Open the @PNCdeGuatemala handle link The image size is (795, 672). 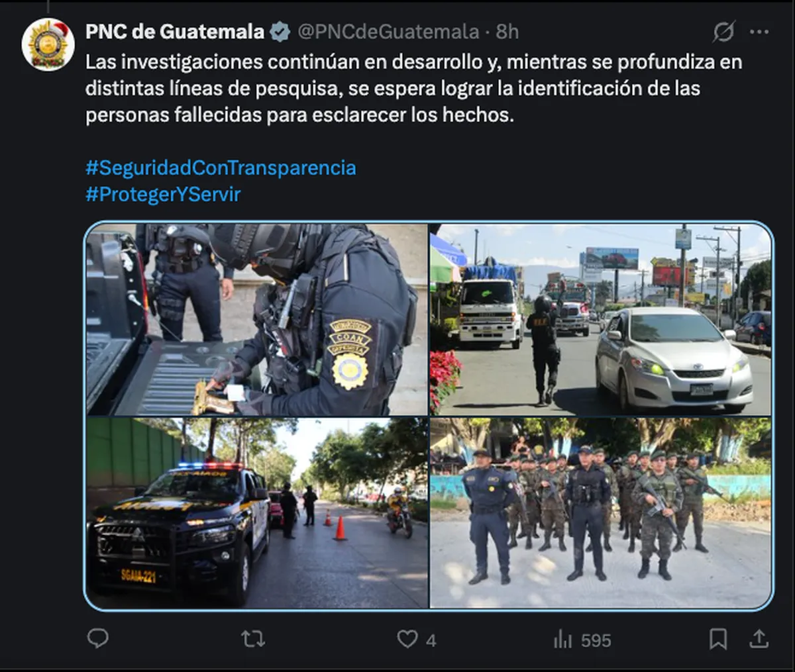(388, 31)
